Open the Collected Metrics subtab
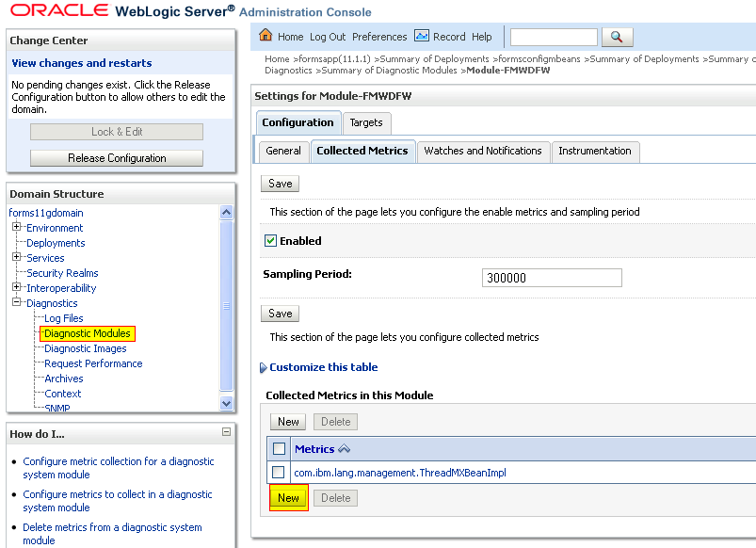756x548 pixels. click(362, 151)
